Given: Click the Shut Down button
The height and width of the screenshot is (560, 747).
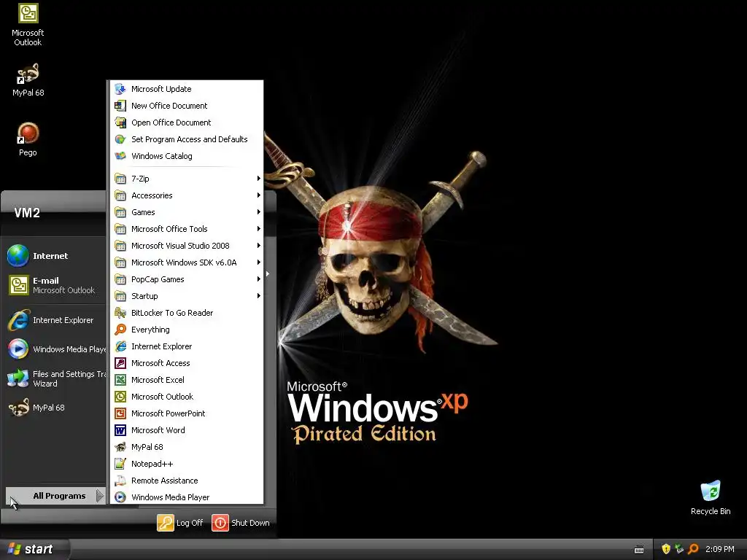Looking at the screenshot, I should 241,523.
